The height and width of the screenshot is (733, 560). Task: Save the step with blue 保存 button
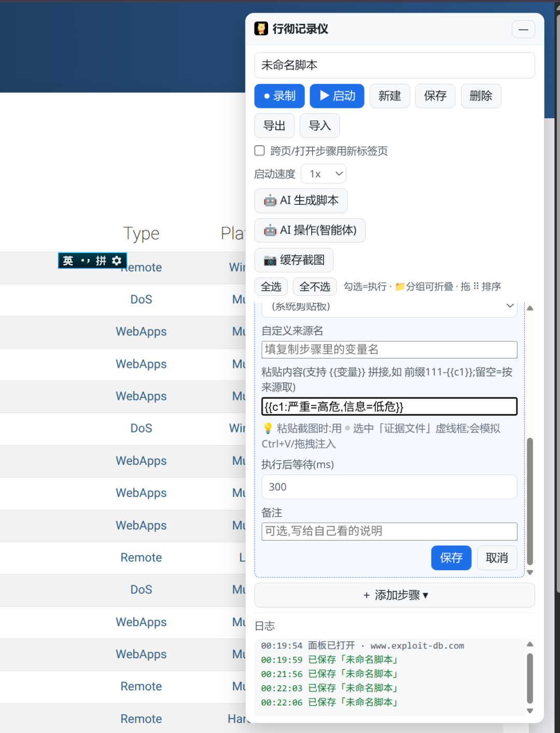coord(451,558)
